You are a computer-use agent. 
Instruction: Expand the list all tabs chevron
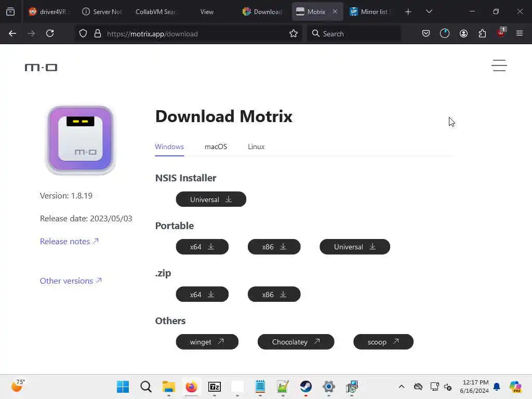point(429,11)
